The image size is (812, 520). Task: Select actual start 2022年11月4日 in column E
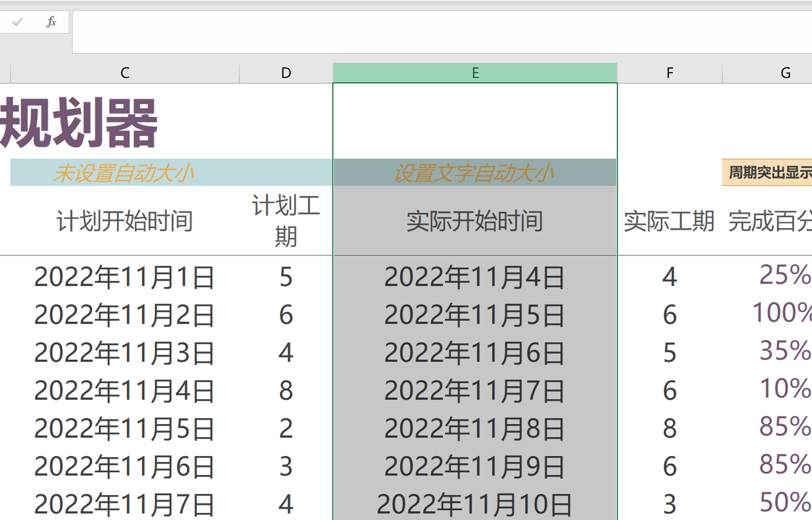click(x=475, y=277)
